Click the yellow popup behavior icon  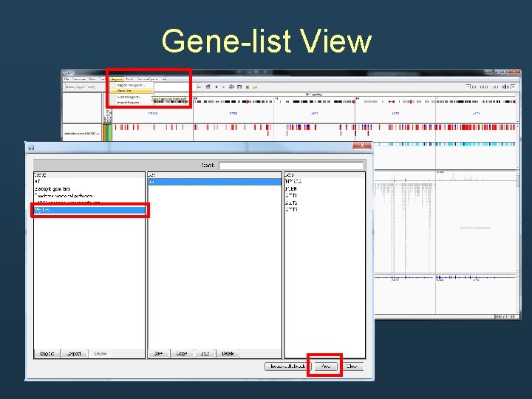click(x=255, y=87)
